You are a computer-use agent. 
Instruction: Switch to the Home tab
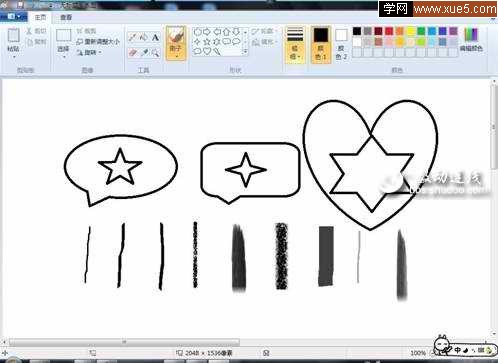point(40,17)
